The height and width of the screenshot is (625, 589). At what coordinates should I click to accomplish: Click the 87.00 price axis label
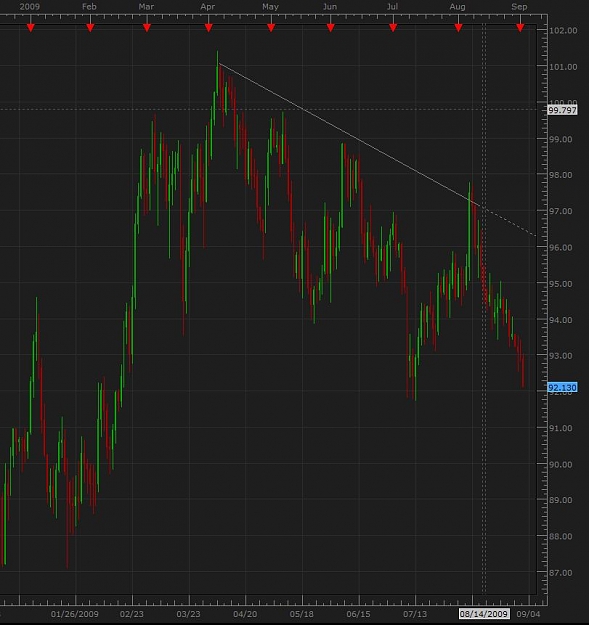tap(560, 573)
